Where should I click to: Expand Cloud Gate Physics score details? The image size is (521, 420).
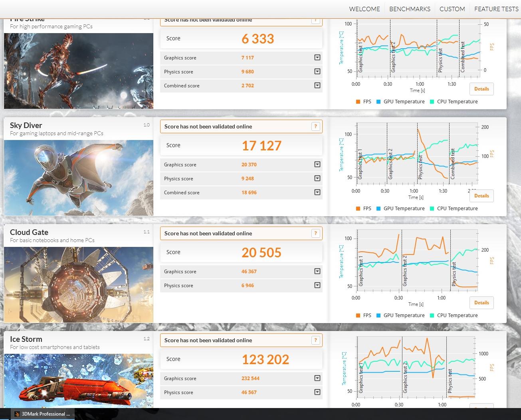317,285
